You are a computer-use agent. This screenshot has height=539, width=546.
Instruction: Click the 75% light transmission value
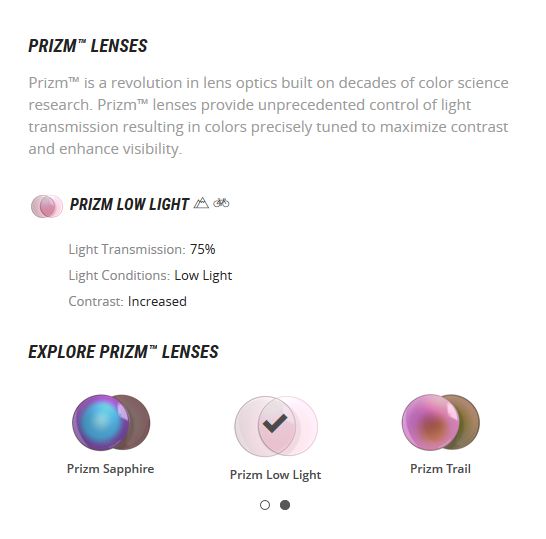pos(202,249)
